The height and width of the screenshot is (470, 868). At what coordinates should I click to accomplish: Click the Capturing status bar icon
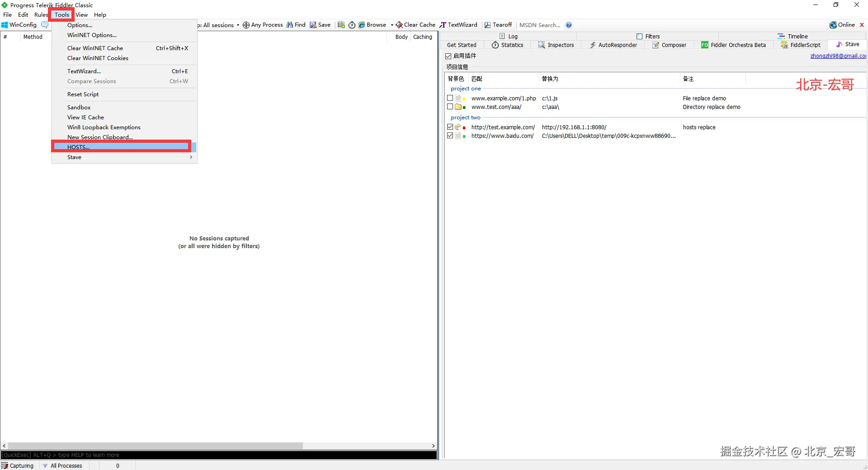coord(5,465)
